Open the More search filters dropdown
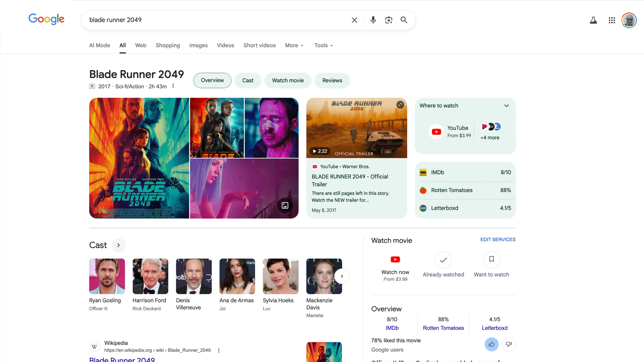The width and height of the screenshot is (644, 362). (294, 45)
